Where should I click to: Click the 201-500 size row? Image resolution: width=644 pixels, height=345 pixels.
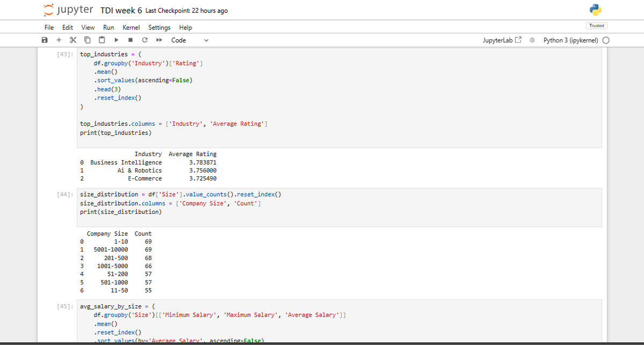coord(116,258)
